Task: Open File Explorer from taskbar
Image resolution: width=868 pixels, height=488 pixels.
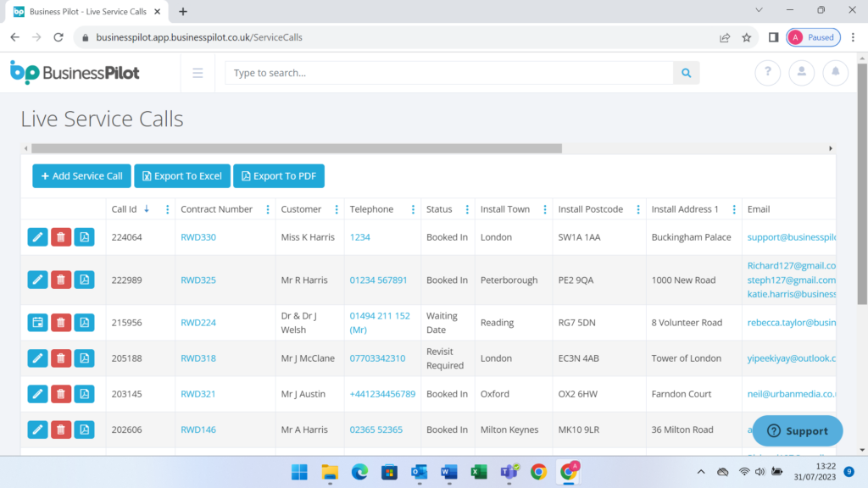Action: 330,472
